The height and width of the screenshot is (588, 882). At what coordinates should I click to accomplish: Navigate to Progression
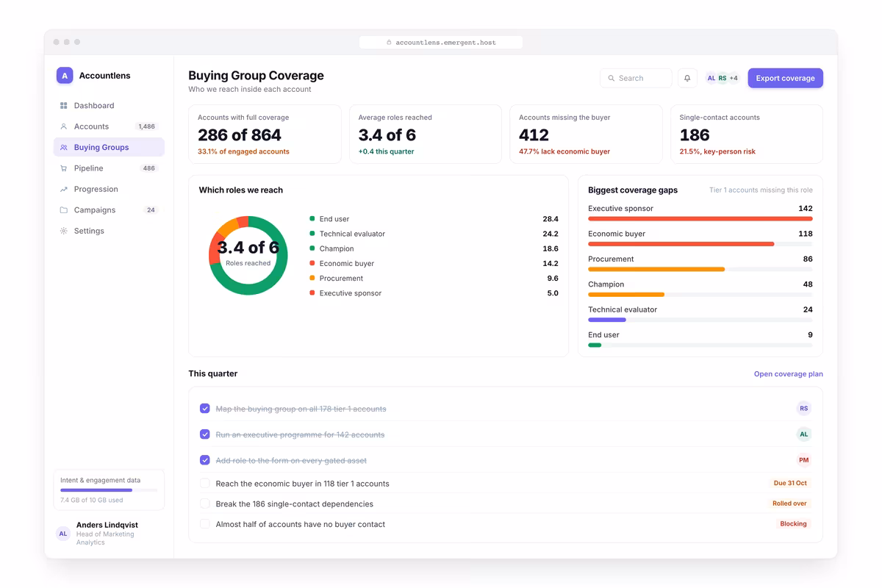(x=109, y=190)
